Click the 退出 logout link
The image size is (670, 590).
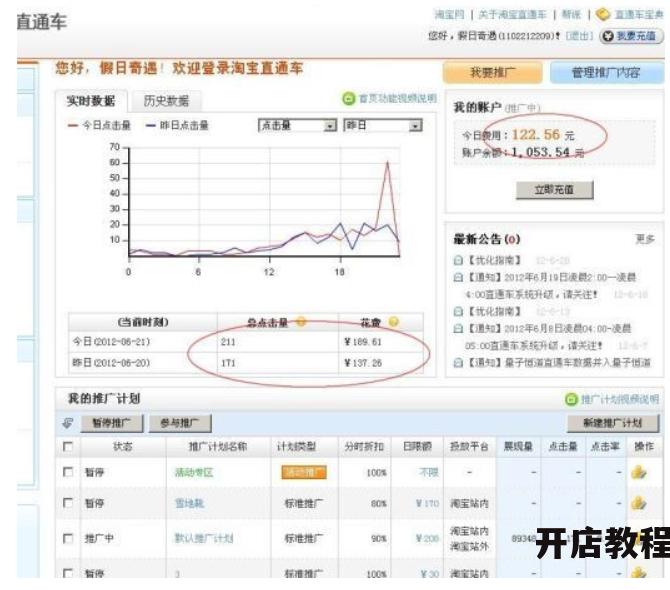[x=579, y=36]
